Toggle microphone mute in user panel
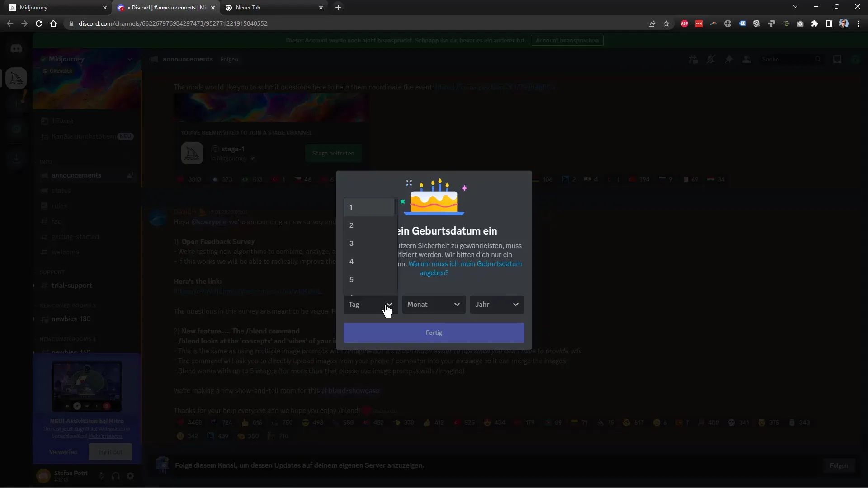Screen dimensions: 868x488 (101, 476)
